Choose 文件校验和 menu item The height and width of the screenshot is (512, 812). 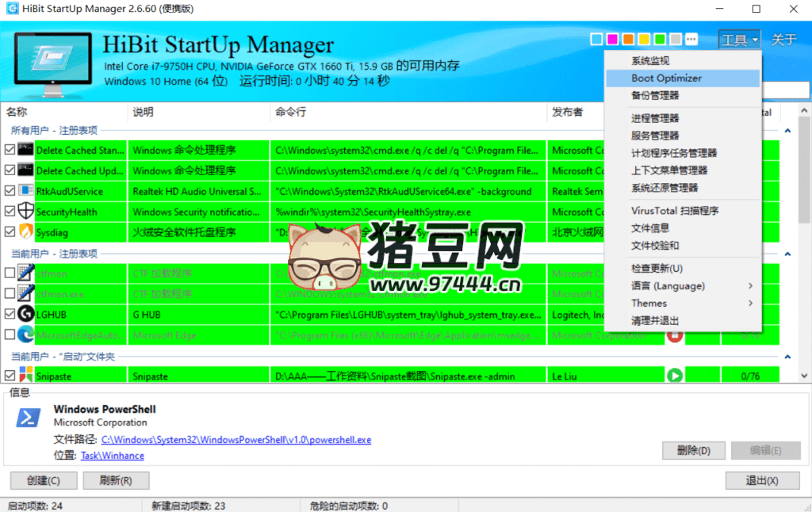pyautogui.click(x=683, y=246)
